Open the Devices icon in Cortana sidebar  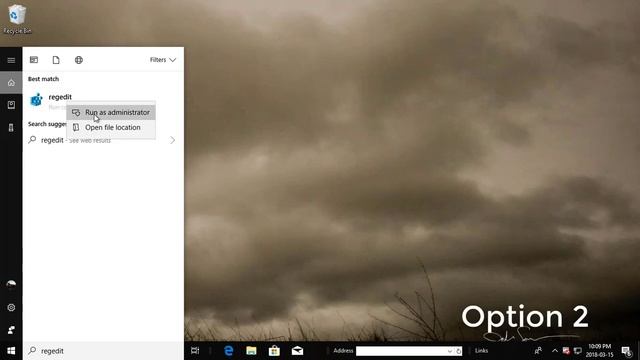click(11, 127)
